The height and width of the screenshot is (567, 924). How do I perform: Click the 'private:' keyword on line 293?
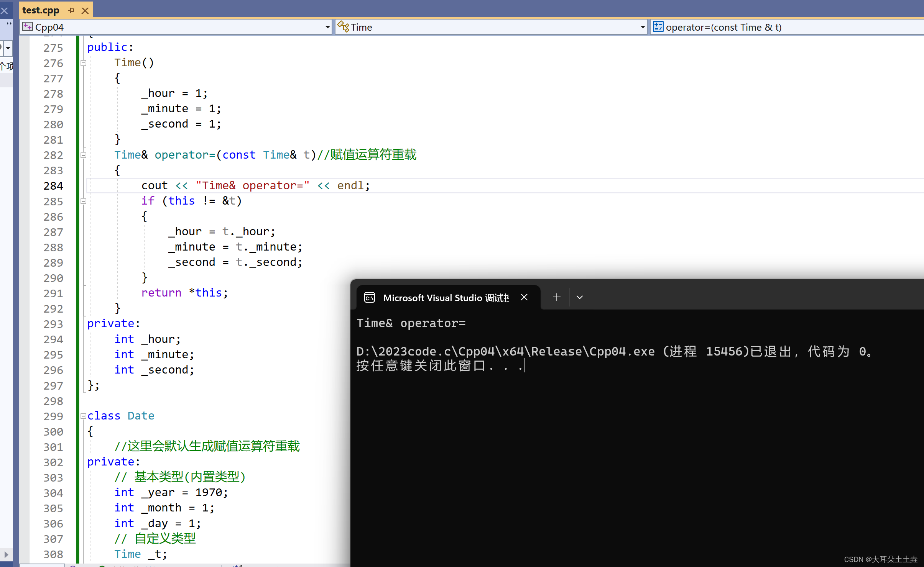[113, 323]
